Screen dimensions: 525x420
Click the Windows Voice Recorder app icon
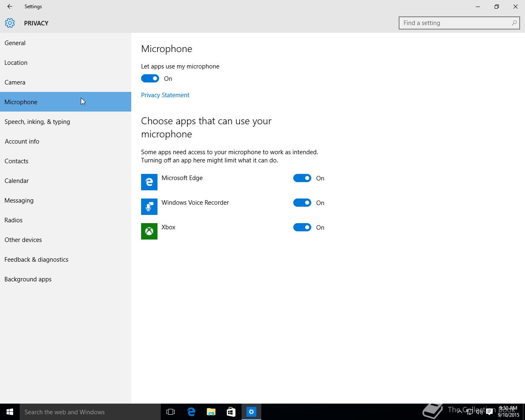click(149, 207)
